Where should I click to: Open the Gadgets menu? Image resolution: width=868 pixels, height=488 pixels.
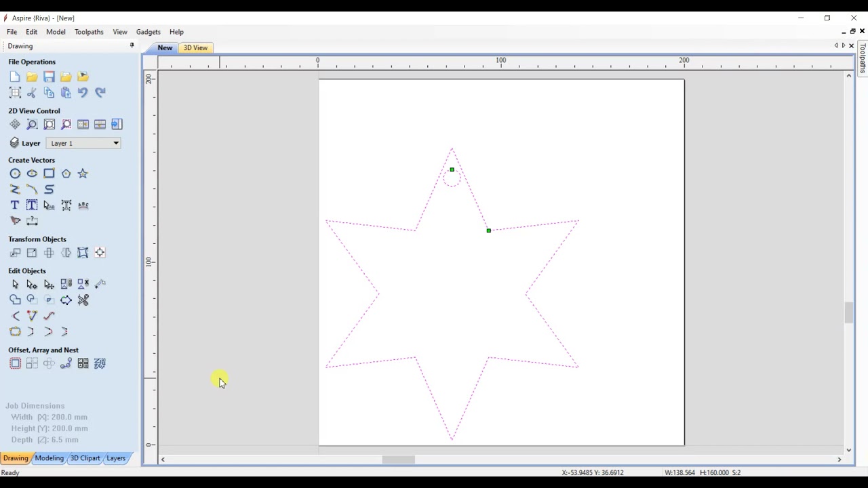[148, 32]
